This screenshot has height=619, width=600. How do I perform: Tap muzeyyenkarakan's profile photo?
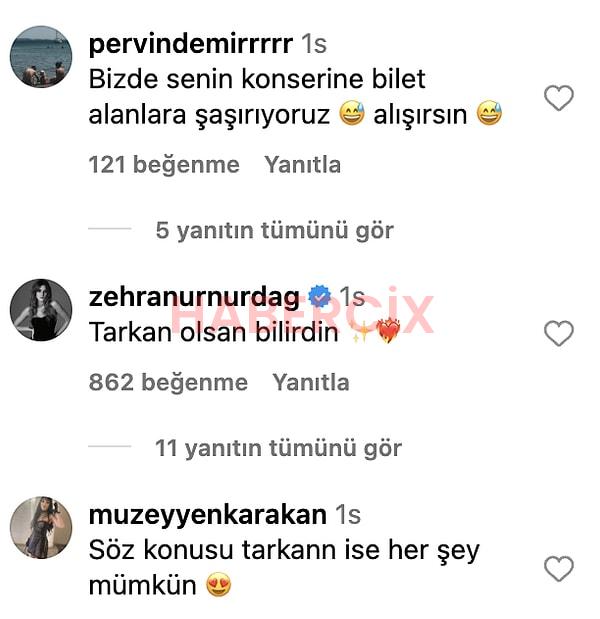41,527
